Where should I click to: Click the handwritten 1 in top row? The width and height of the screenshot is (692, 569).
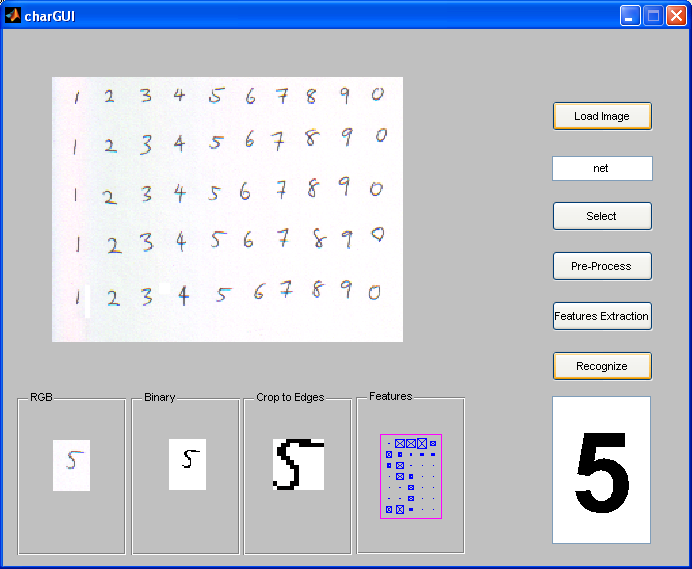tap(77, 97)
